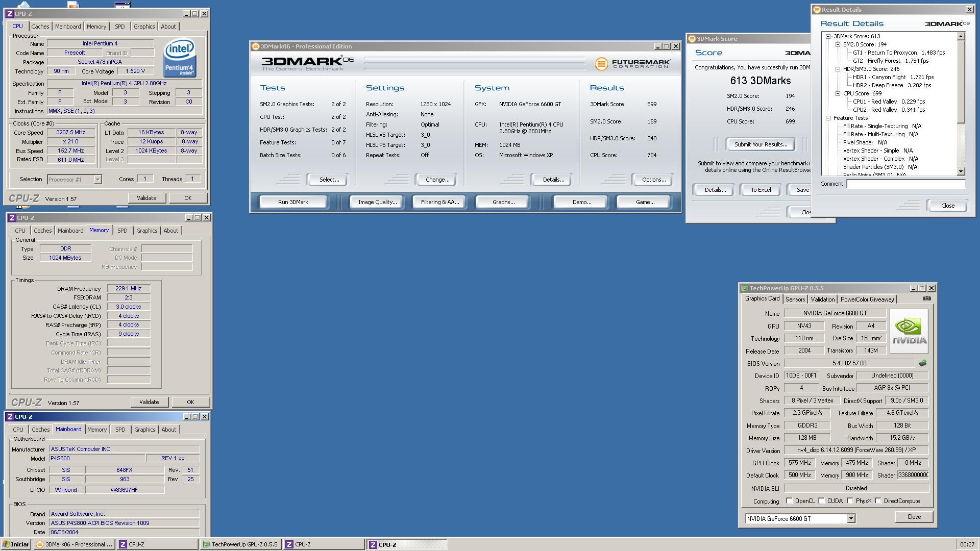
Task: Open the Caches tab in top CPU-Z window
Action: (40, 27)
